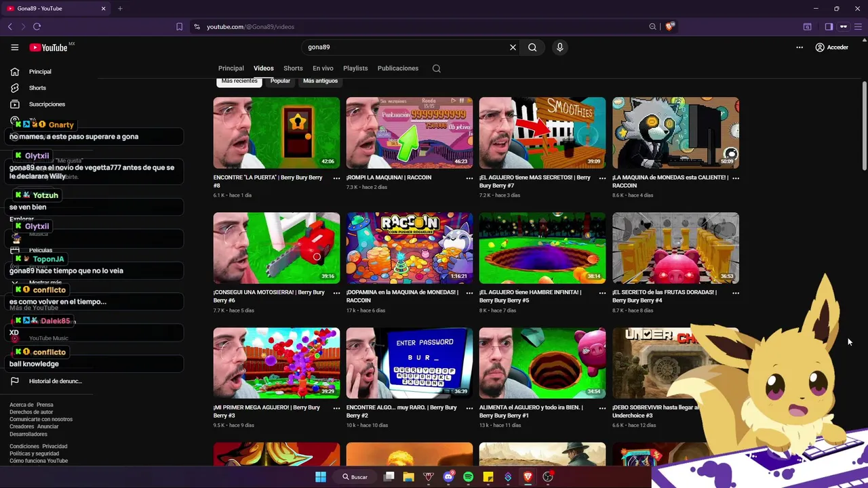Open options for SECRETO de las FRUTAS DORADAS
The image size is (868, 488).
coord(736,293)
